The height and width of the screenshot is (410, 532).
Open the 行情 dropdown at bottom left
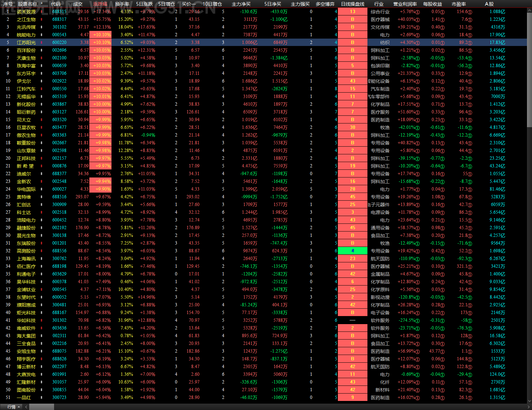click(x=14, y=407)
